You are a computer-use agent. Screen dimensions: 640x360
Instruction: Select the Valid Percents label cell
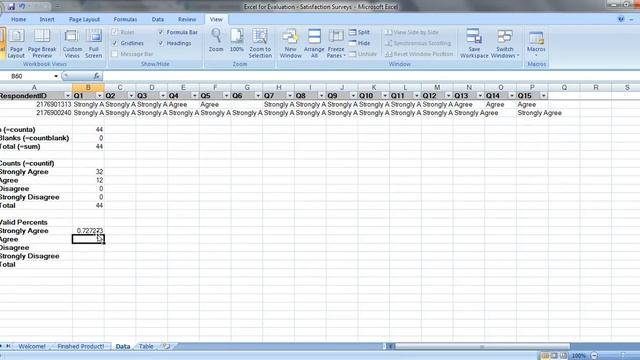pyautogui.click(x=36, y=222)
